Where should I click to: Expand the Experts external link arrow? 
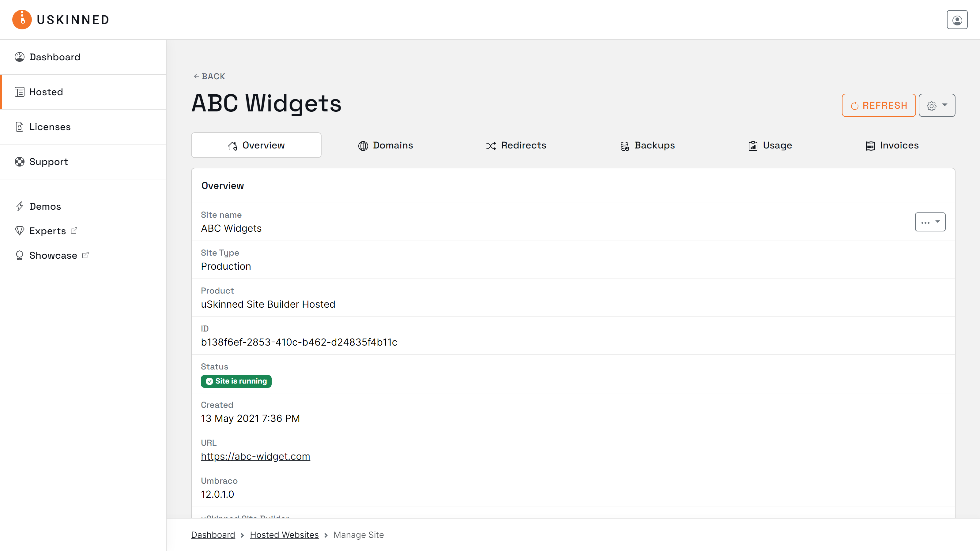tap(74, 230)
